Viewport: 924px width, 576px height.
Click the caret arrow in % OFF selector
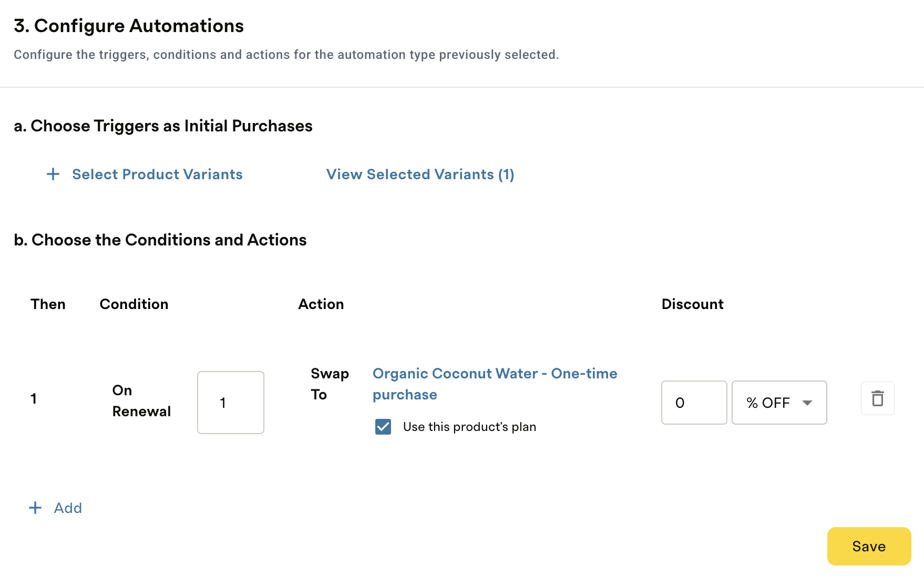(807, 403)
